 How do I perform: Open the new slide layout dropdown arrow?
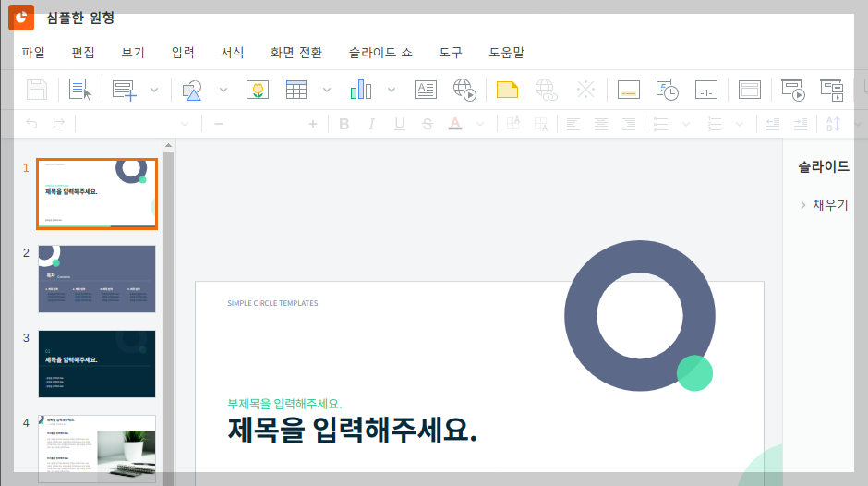point(154,90)
